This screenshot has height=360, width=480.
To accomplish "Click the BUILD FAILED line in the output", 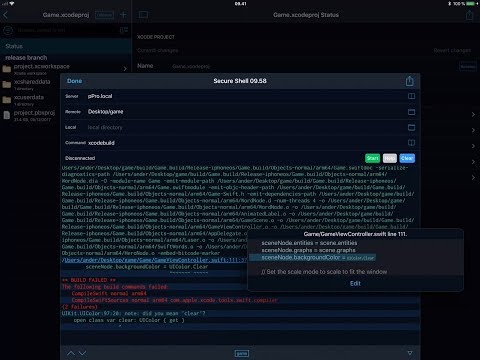I will pyautogui.click(x=89, y=280).
